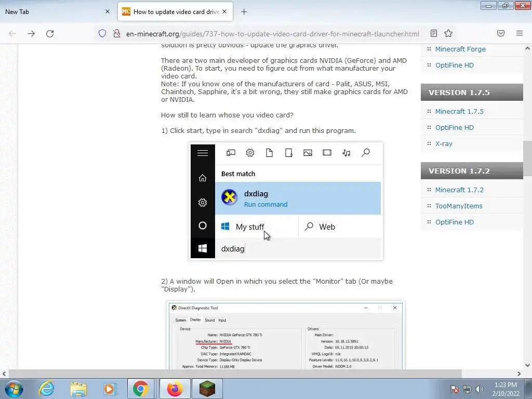Toggle reader view icon
Screen dimensions: 532x399
434,33
